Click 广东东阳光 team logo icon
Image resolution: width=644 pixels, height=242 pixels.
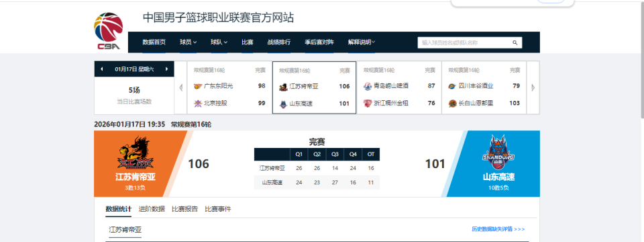coord(198,86)
